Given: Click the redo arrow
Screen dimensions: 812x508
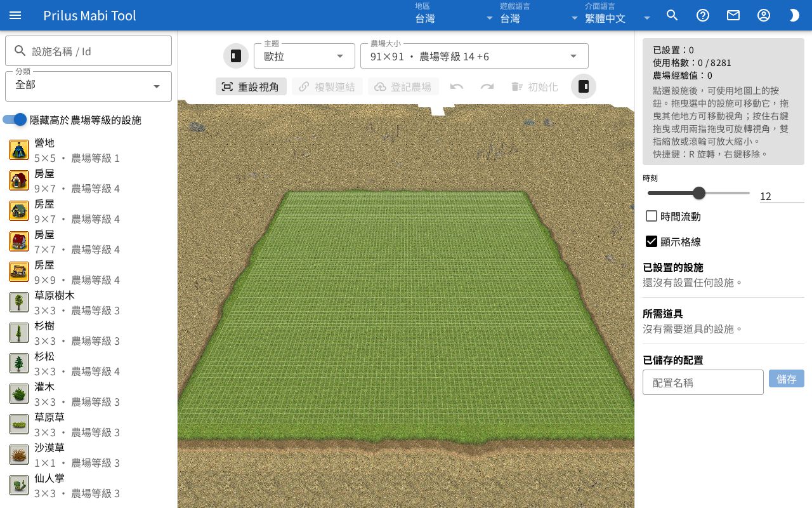Looking at the screenshot, I should [487, 86].
